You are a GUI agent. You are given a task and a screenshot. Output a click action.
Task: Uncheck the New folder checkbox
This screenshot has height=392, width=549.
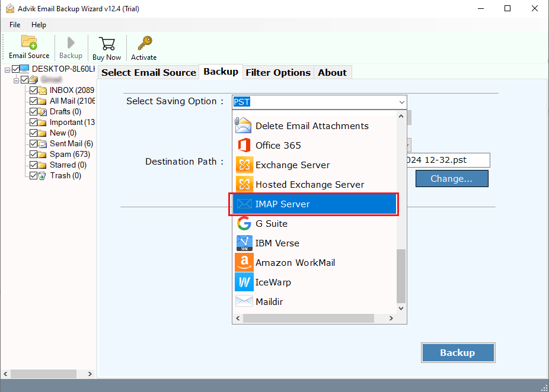pyautogui.click(x=34, y=133)
